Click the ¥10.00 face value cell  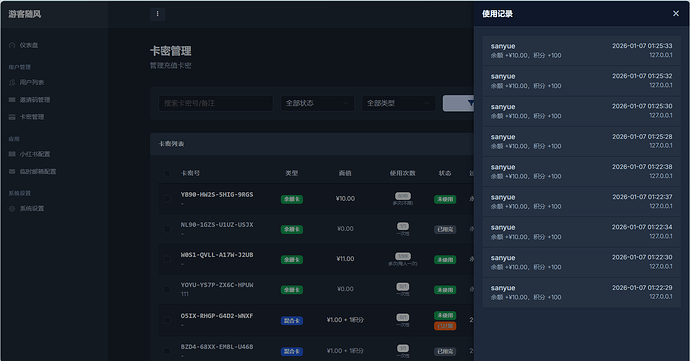tap(345, 199)
